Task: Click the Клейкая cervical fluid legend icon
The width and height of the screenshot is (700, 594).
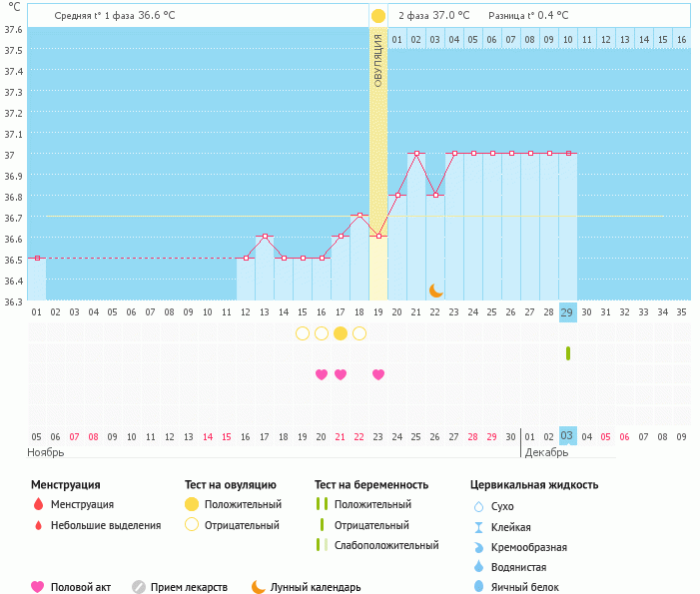Action: pos(478,527)
